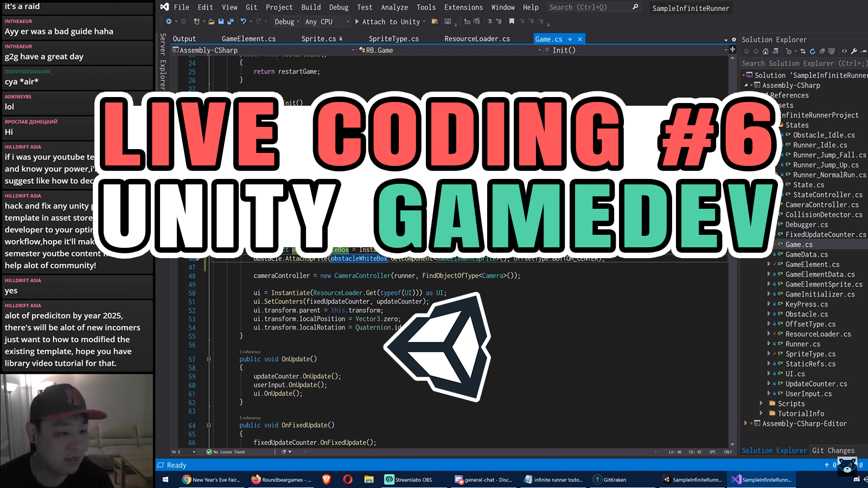Viewport: 868px width, 488px height.
Task: Switch to the ResourceLoader.cs tab
Action: 477,39
